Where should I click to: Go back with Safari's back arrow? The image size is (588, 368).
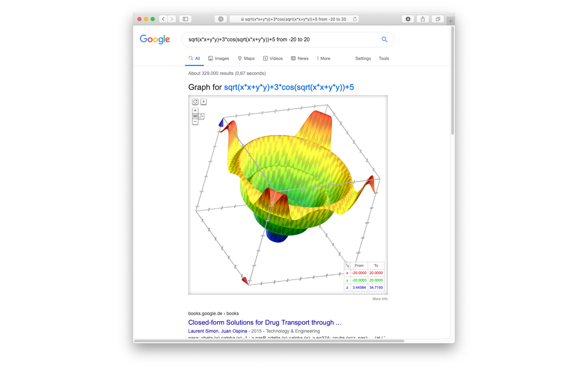(163, 19)
